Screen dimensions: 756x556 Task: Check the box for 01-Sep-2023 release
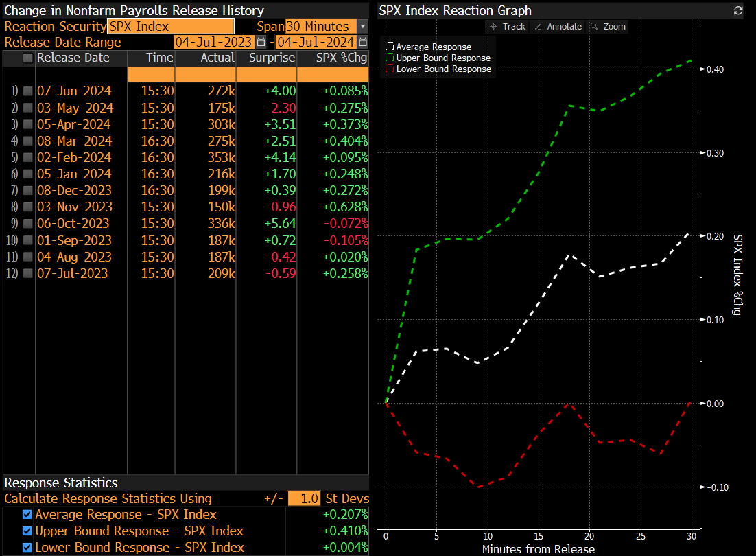(28, 240)
